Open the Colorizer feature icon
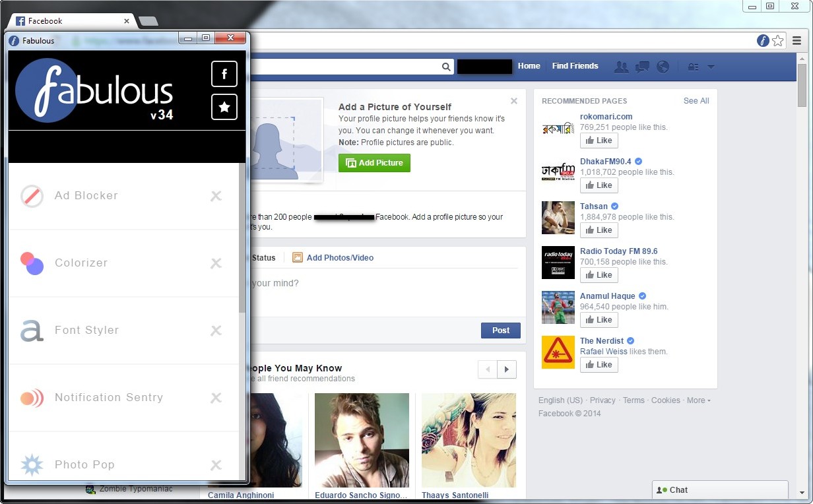 [x=32, y=263]
